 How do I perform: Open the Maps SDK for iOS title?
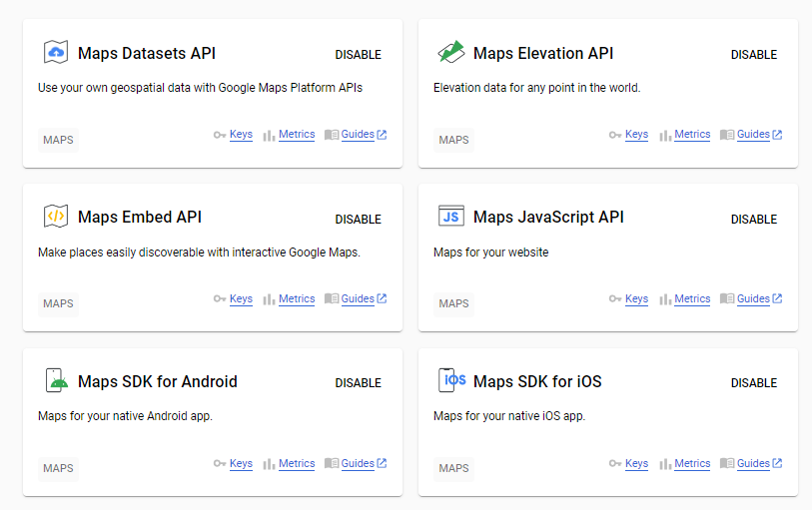(x=537, y=381)
